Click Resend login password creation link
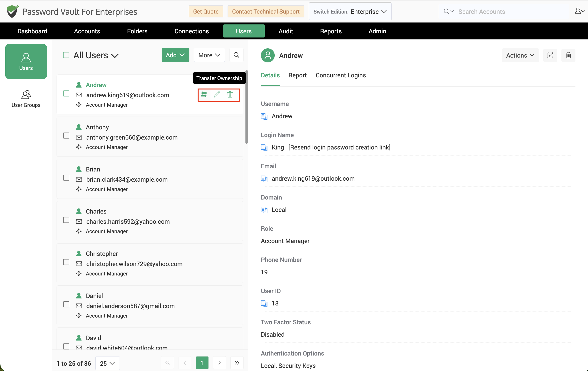588x371 pixels. [339, 147]
